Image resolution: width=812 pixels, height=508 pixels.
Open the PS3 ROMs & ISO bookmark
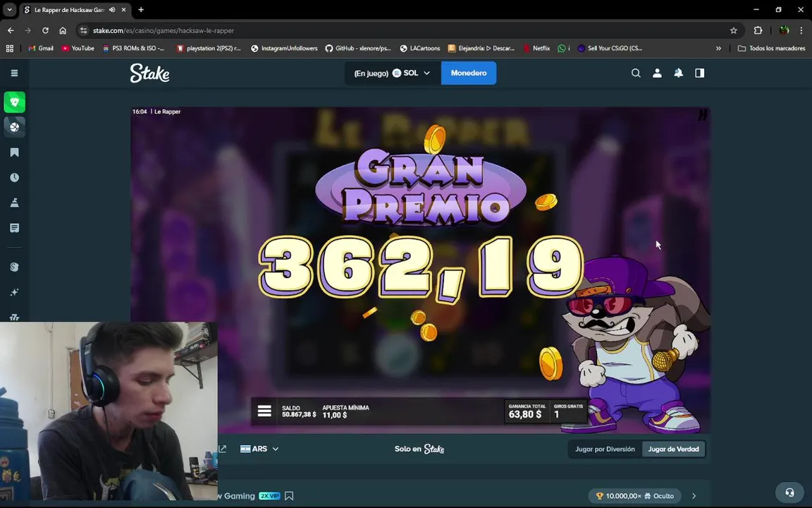[x=134, y=48]
